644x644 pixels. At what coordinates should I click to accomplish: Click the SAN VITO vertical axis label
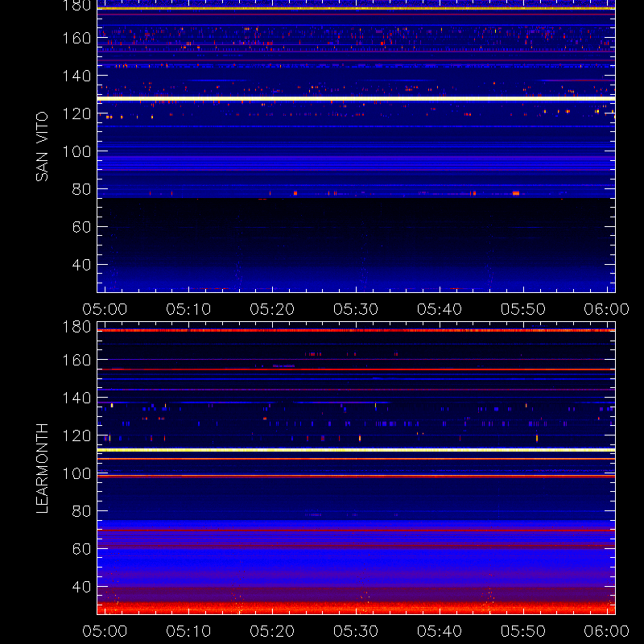pyautogui.click(x=42, y=147)
